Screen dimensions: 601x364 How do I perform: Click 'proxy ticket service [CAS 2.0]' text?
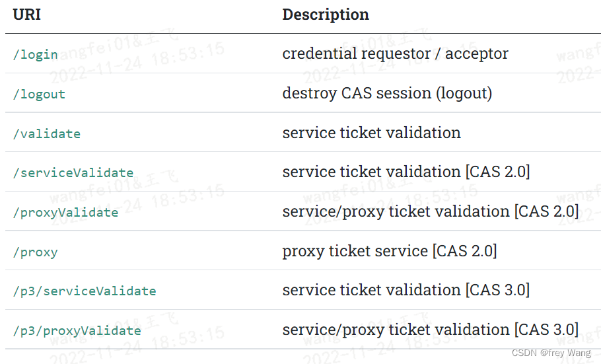389,251
